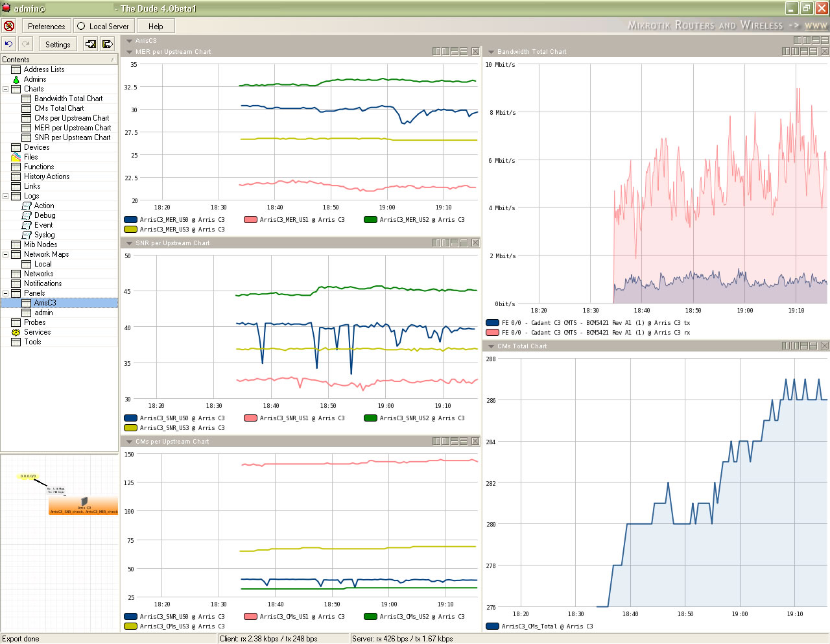The width and height of the screenshot is (830, 644).
Task: Click the disconnect icon in the top toolbar
Action: pyautogui.click(x=9, y=26)
